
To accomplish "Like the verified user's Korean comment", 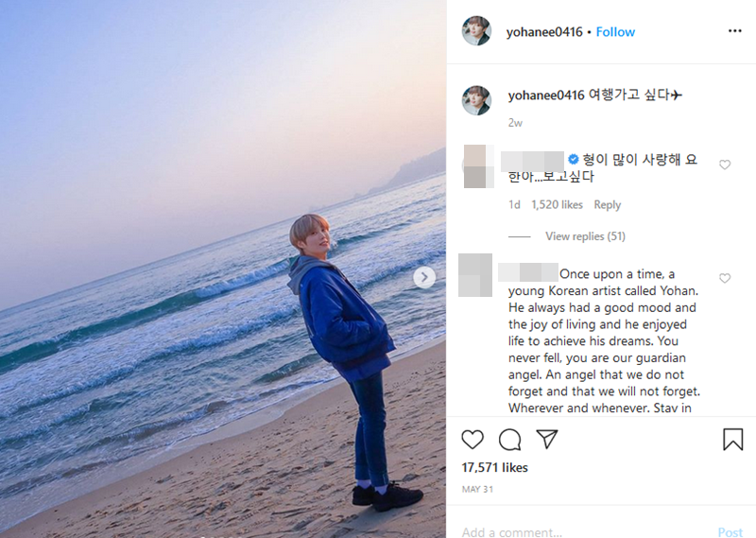I will click(x=725, y=165).
